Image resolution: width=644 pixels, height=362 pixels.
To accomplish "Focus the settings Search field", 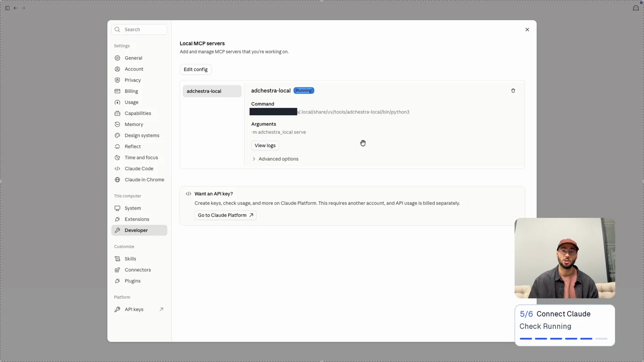I will coord(140,29).
